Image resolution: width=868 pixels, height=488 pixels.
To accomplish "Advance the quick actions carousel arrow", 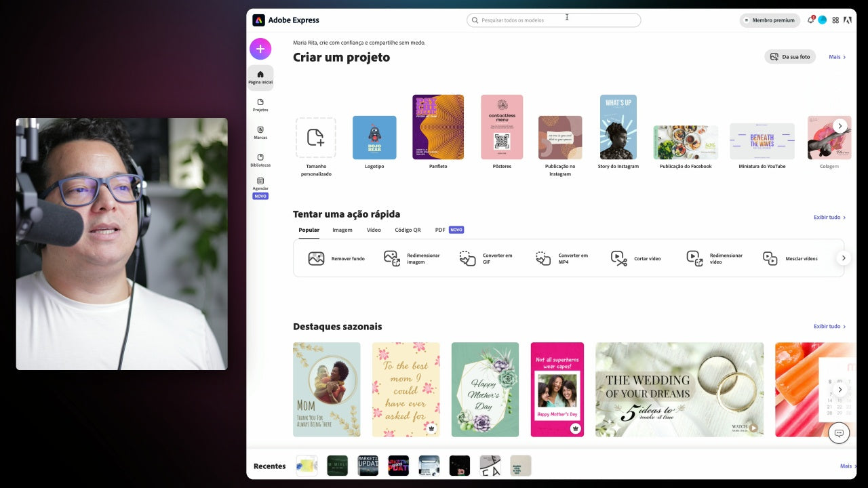I will [843, 258].
